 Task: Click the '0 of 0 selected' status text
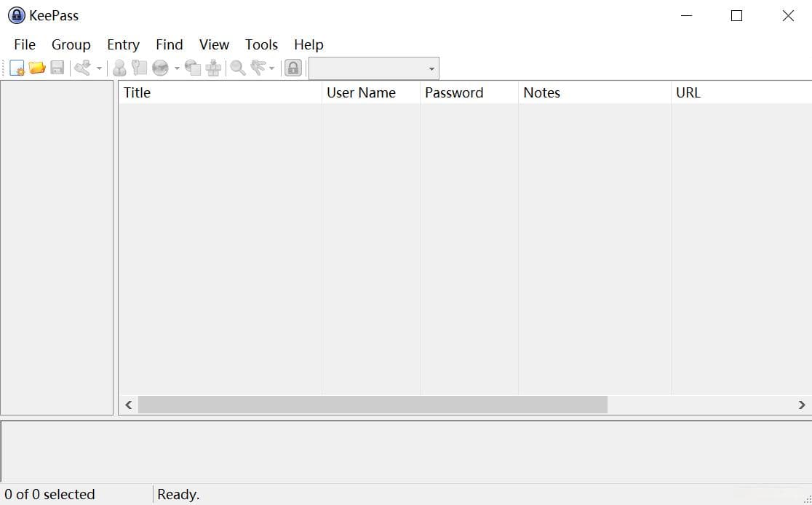click(49, 494)
